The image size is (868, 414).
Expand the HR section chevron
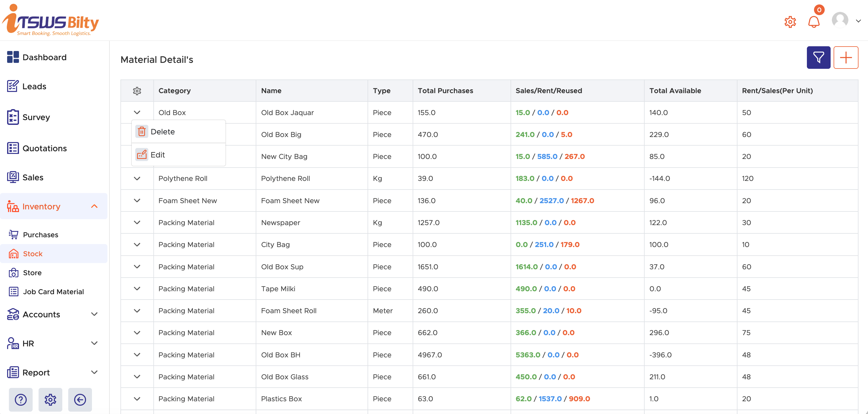[x=94, y=343]
